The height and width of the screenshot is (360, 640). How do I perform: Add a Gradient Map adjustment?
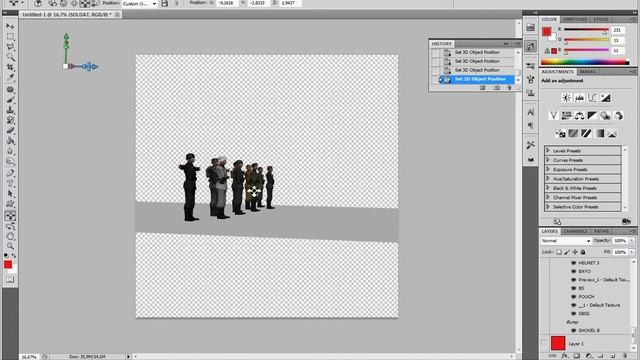[x=599, y=133]
